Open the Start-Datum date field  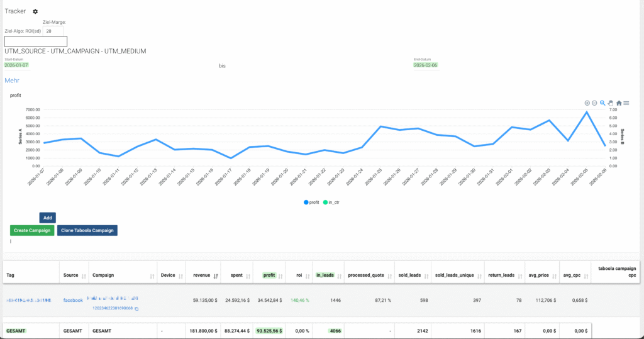coord(16,65)
